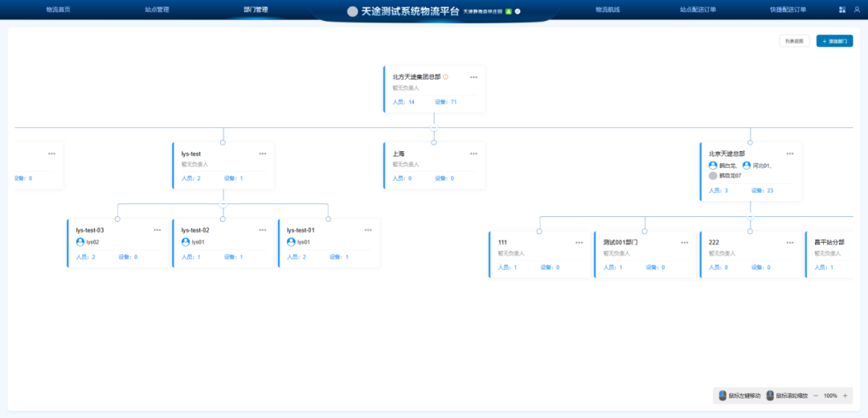This screenshot has width=868, height=418.
Task: Switch to the 站点管理 tab
Action: [x=157, y=10]
